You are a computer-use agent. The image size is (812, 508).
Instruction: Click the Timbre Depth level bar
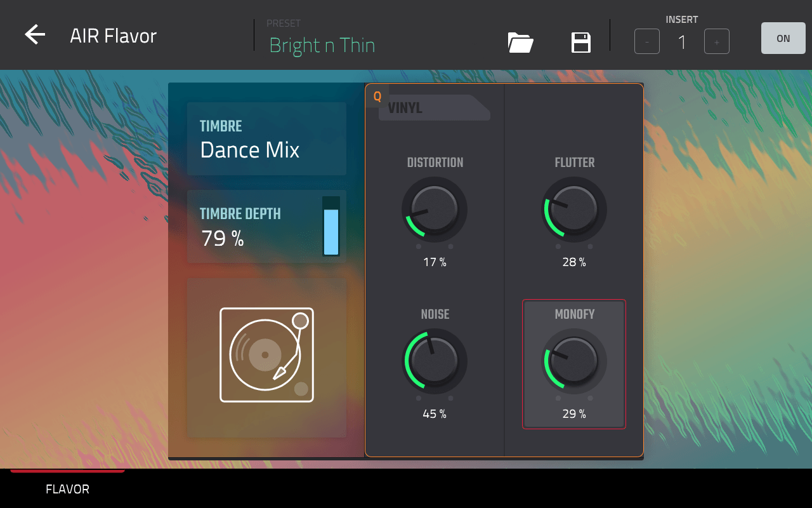click(x=331, y=227)
